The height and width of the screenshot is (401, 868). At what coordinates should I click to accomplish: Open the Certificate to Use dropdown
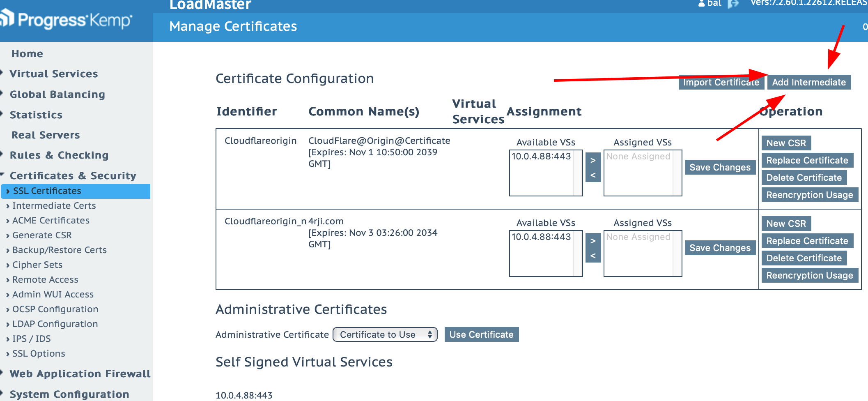[x=385, y=334]
